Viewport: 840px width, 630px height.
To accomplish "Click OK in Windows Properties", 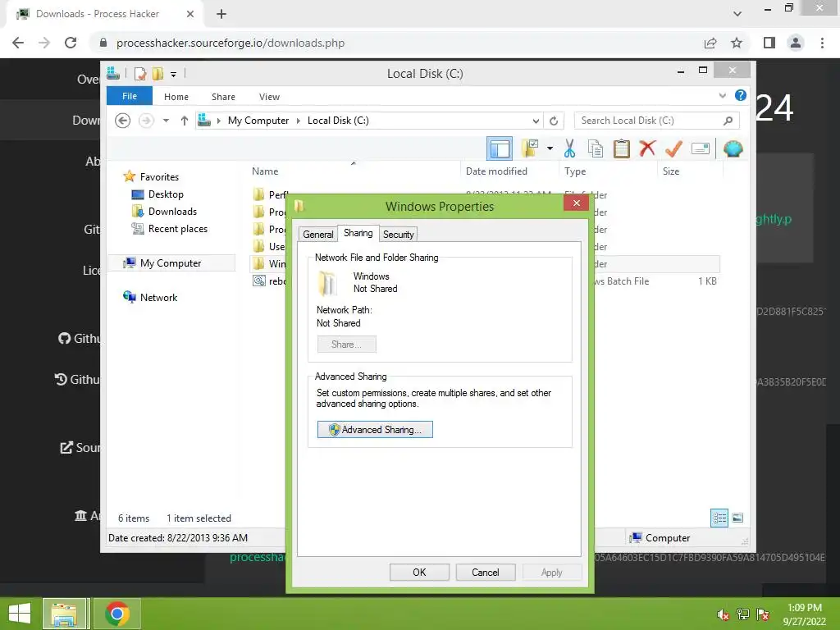I will pos(419,572).
